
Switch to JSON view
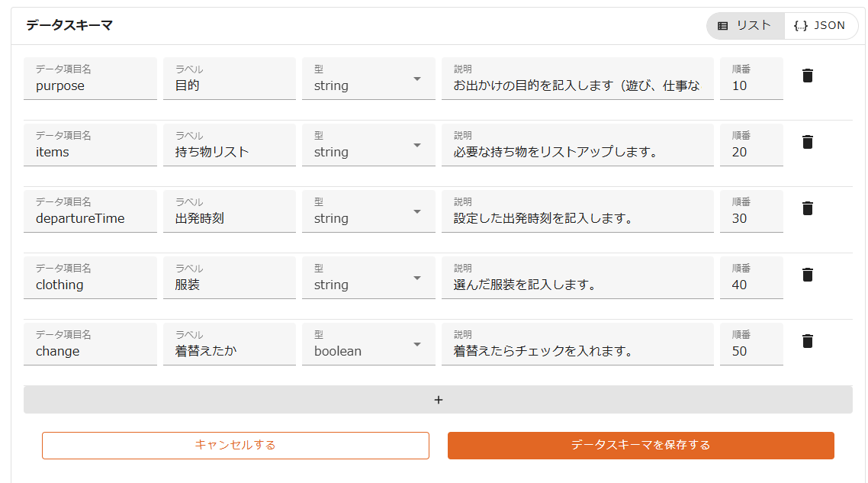click(x=820, y=25)
